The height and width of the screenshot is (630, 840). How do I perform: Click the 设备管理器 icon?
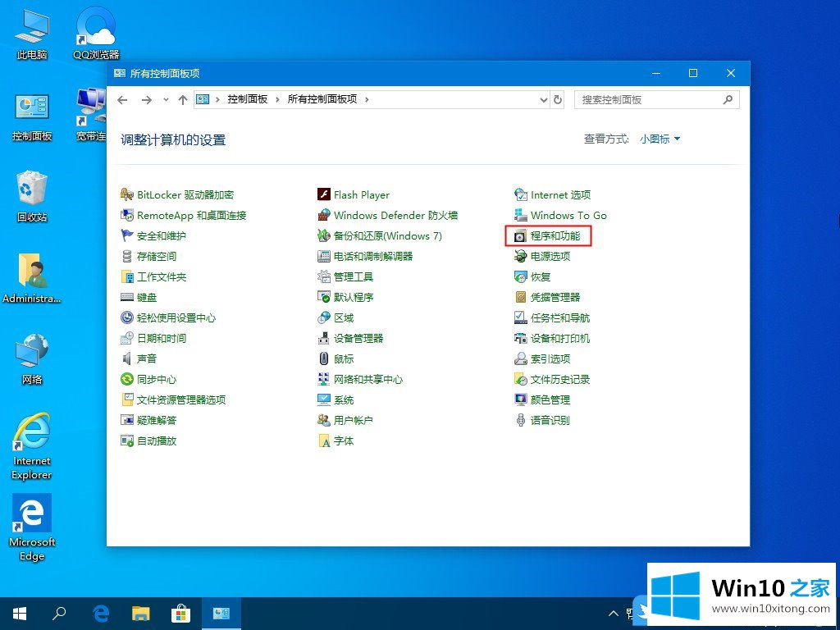[x=323, y=338]
